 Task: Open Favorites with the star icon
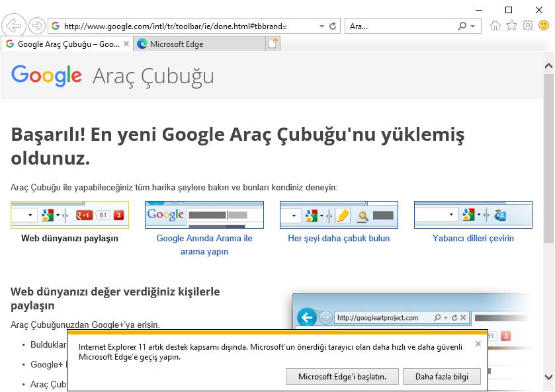(x=511, y=26)
